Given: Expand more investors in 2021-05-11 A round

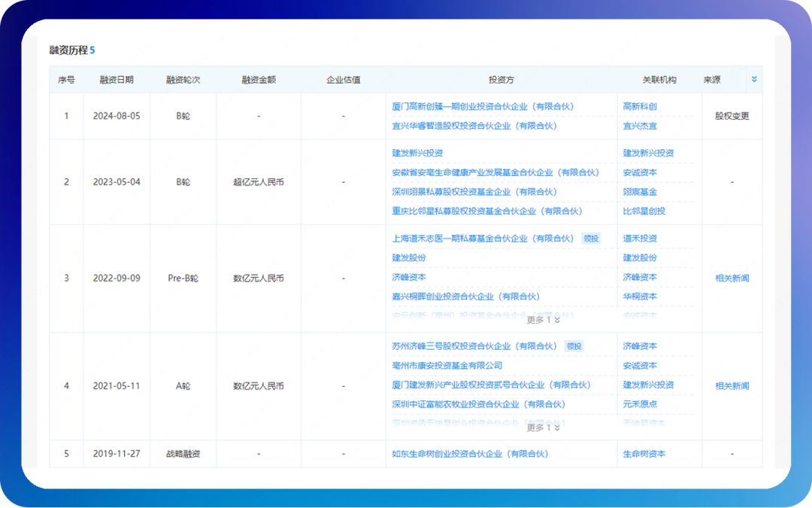Looking at the screenshot, I should [x=543, y=427].
